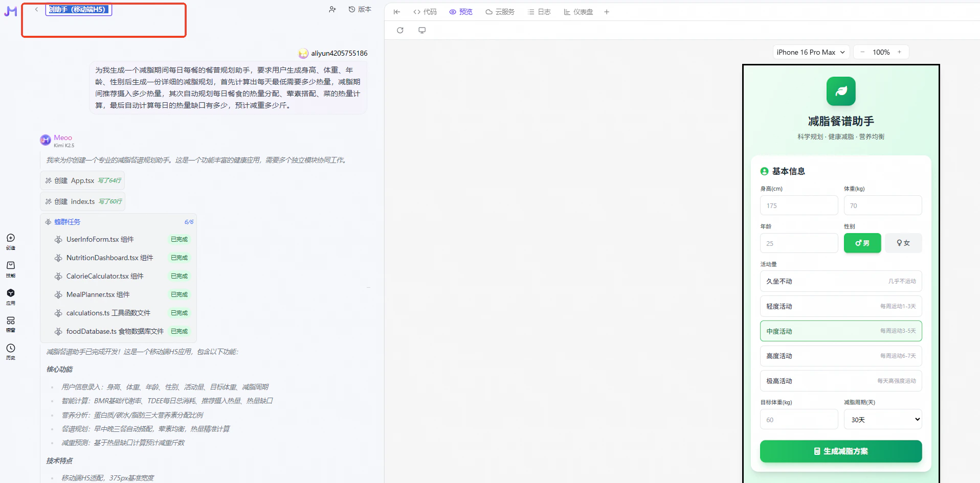
Task: Choose 久坐不动 activity level
Action: [x=841, y=281]
